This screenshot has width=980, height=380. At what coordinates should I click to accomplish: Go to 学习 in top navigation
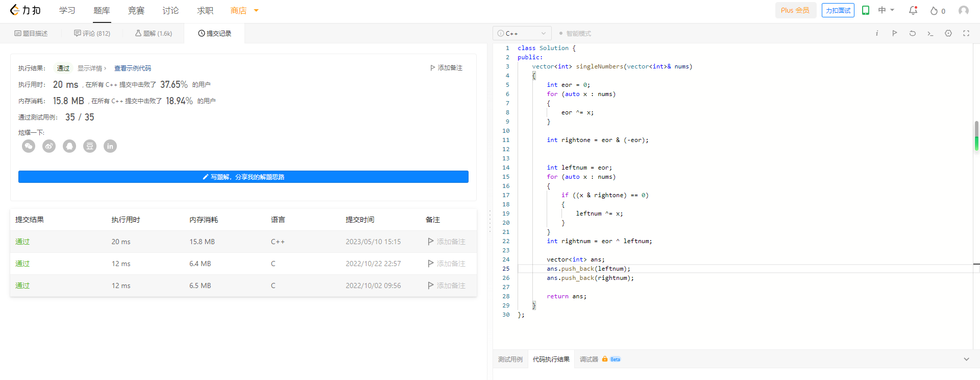point(67,10)
